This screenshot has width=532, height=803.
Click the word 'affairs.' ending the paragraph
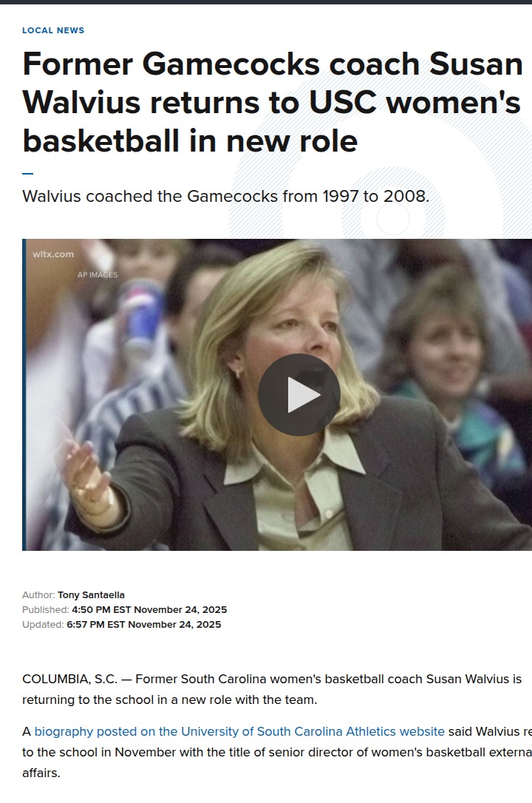point(41,773)
